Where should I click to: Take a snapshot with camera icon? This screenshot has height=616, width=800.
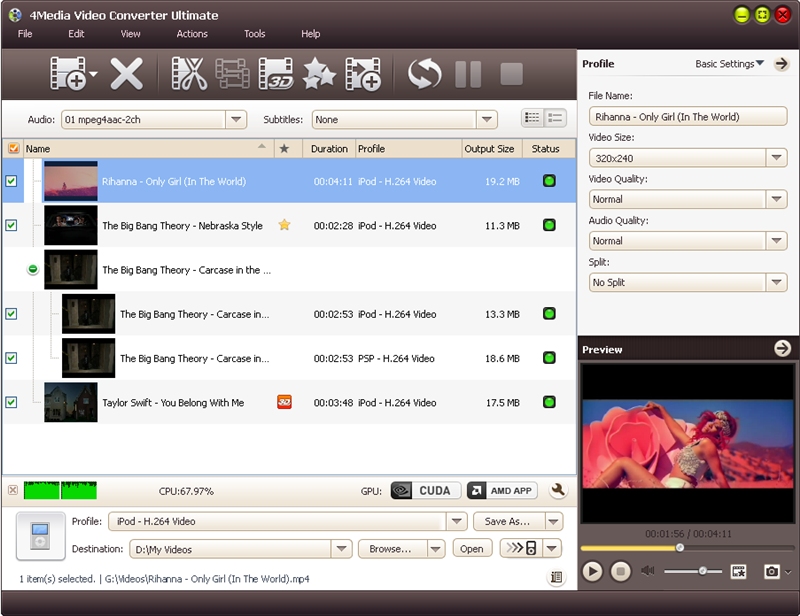click(x=771, y=571)
